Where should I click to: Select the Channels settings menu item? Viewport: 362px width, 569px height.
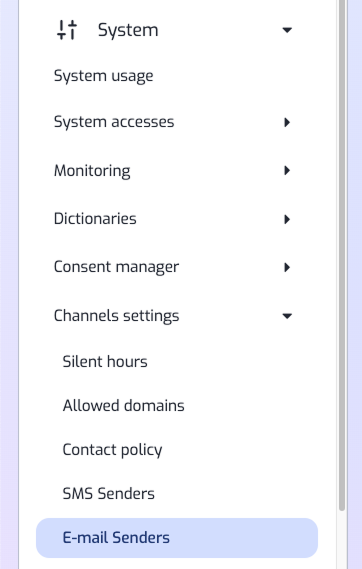coord(116,316)
